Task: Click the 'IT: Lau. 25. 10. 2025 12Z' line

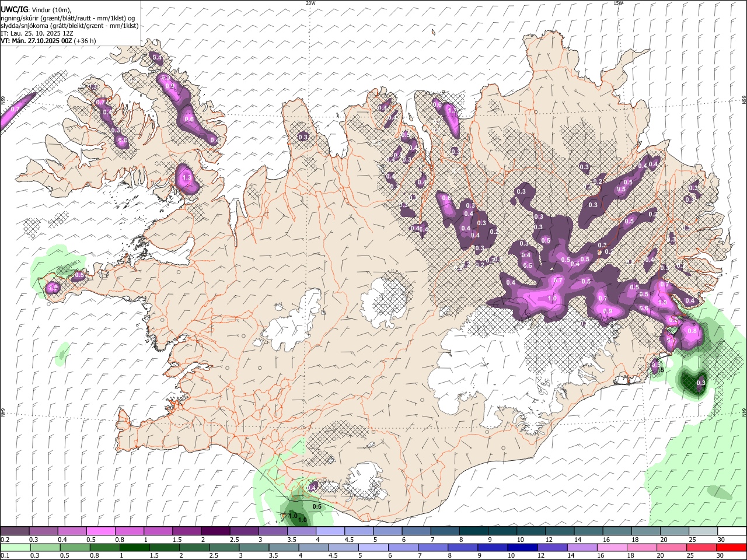Action: point(37,33)
